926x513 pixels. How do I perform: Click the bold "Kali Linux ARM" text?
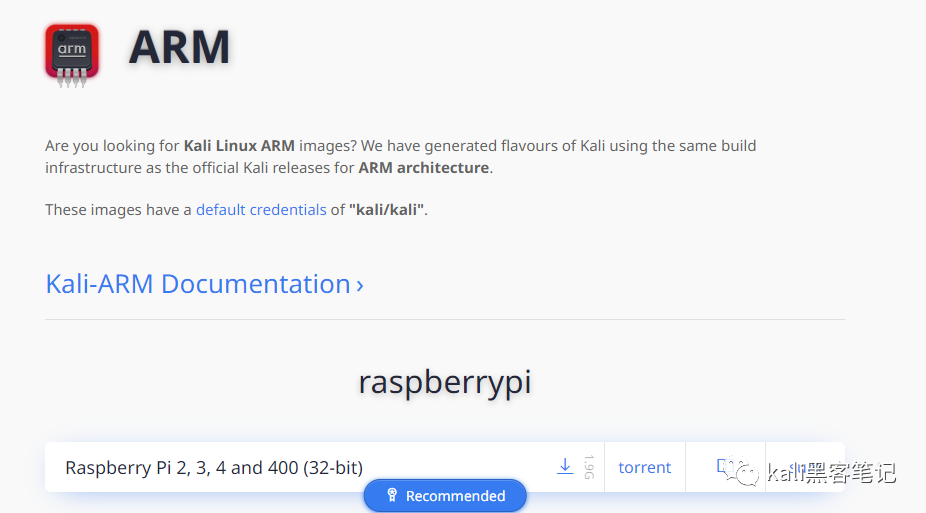tap(239, 146)
